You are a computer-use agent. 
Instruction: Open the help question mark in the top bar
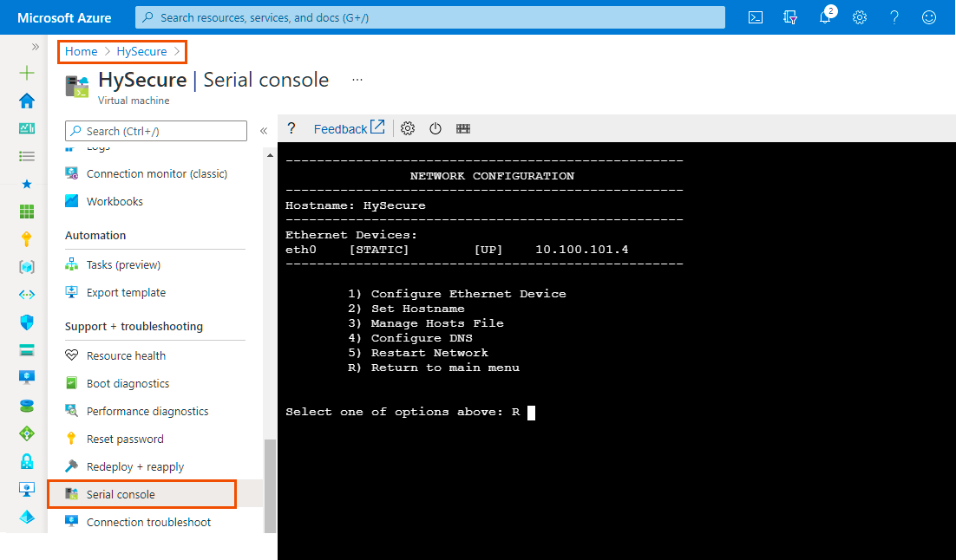click(894, 17)
